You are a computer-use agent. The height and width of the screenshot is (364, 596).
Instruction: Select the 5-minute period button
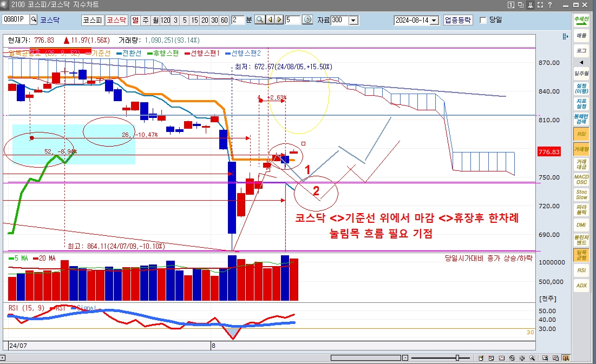point(185,20)
